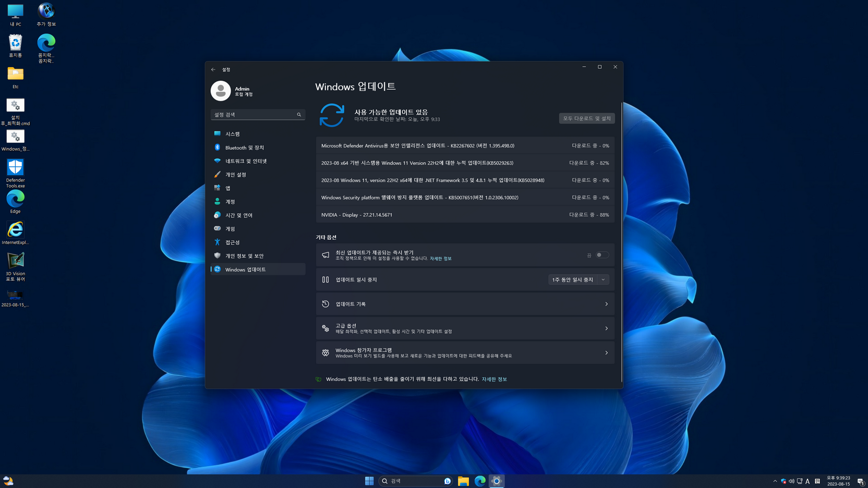This screenshot has height=488, width=868.
Task: Click the Settings gear on taskbar
Action: coord(497,481)
